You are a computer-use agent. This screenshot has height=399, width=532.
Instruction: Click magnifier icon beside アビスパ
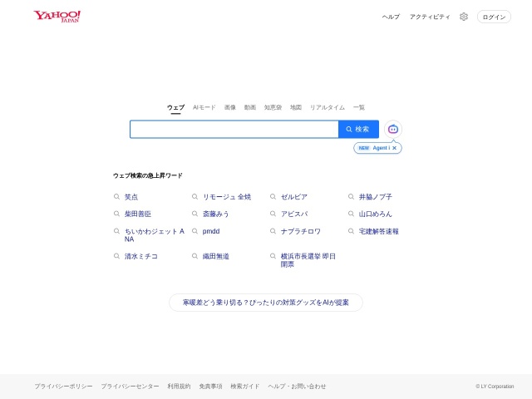pyautogui.click(x=273, y=214)
